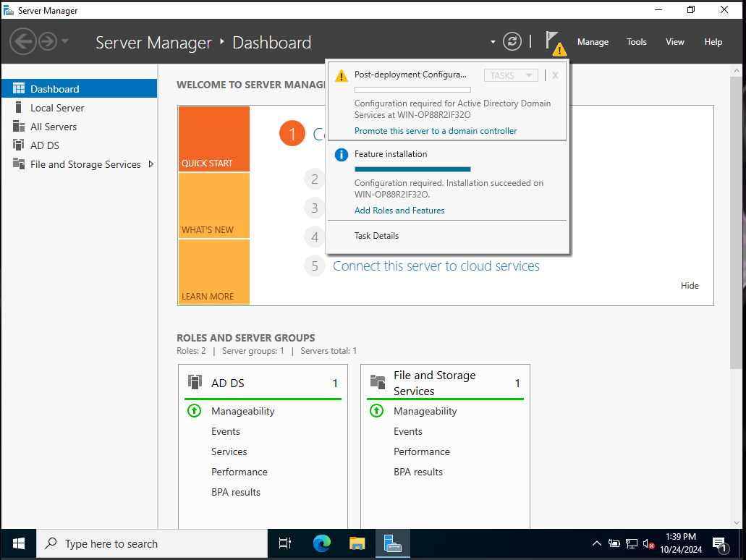Screen dimensions: 746x560
Task: Click the step 5 number circle
Action: point(315,266)
